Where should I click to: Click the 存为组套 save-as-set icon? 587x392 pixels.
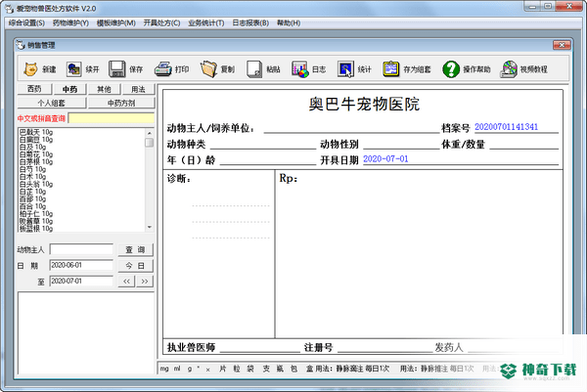pyautogui.click(x=390, y=69)
